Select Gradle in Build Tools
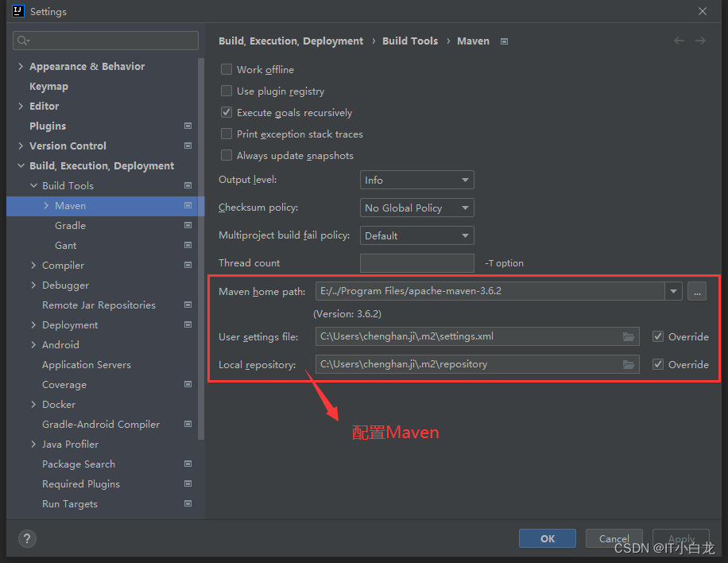 [70, 225]
